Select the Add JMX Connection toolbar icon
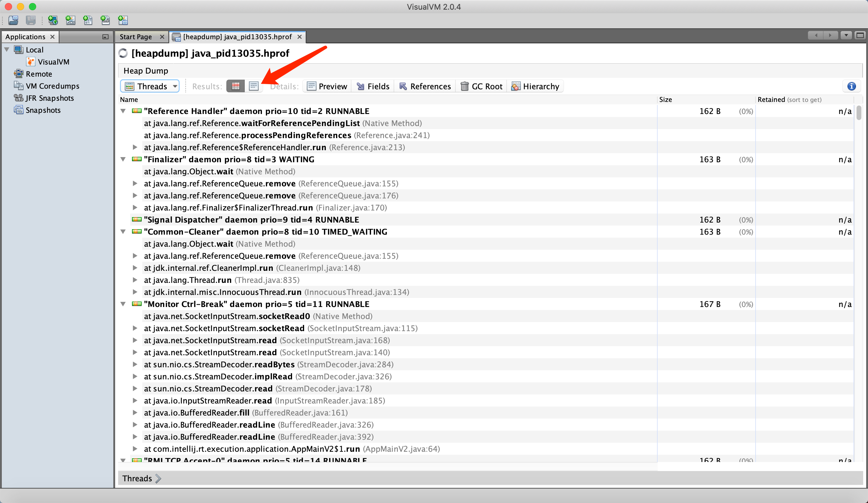 pyautogui.click(x=70, y=20)
